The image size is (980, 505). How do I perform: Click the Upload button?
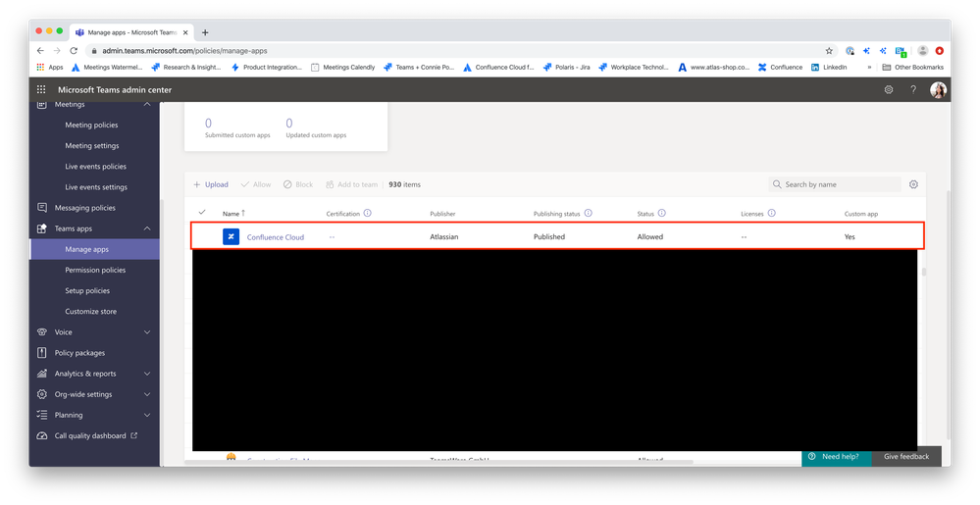(x=211, y=184)
